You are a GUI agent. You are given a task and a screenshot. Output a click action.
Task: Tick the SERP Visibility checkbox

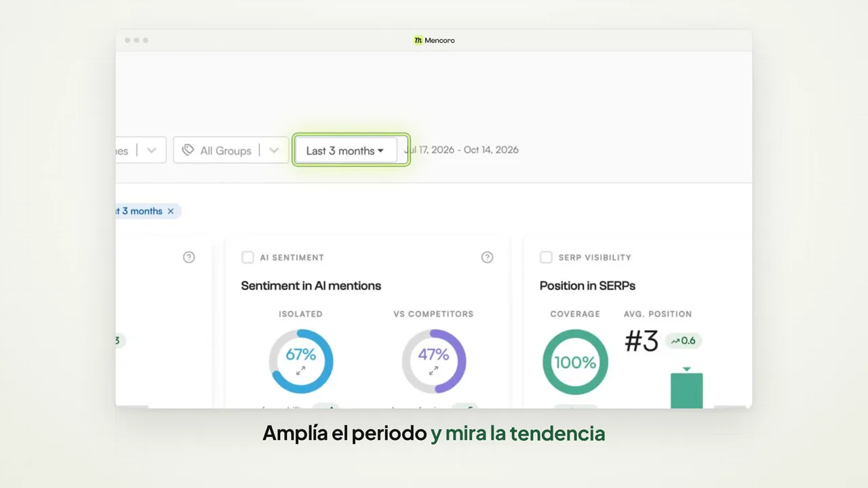(x=546, y=257)
